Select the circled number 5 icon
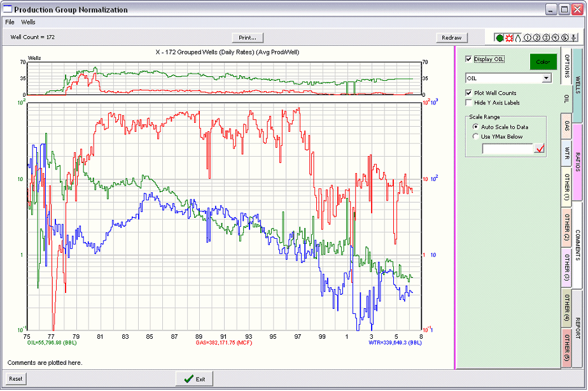The height and width of the screenshot is (391, 588). [564, 38]
